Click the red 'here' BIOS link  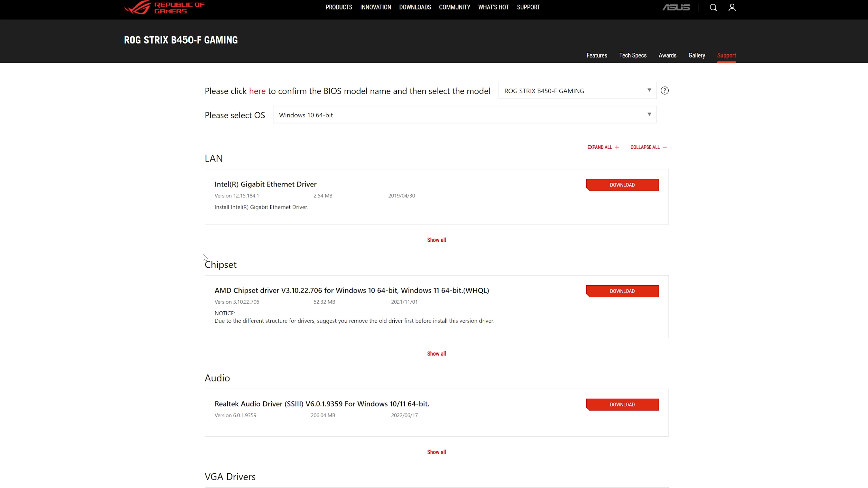click(257, 91)
